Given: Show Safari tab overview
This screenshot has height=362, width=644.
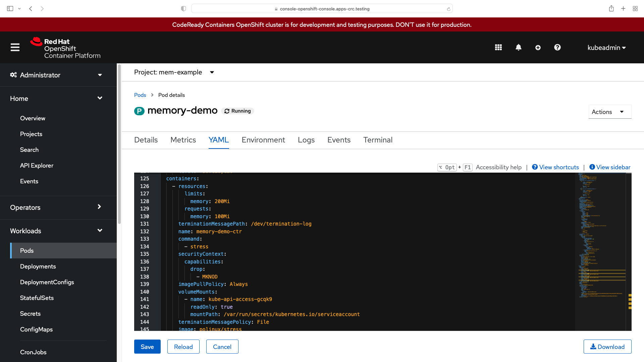Looking at the screenshot, I should [x=635, y=9].
